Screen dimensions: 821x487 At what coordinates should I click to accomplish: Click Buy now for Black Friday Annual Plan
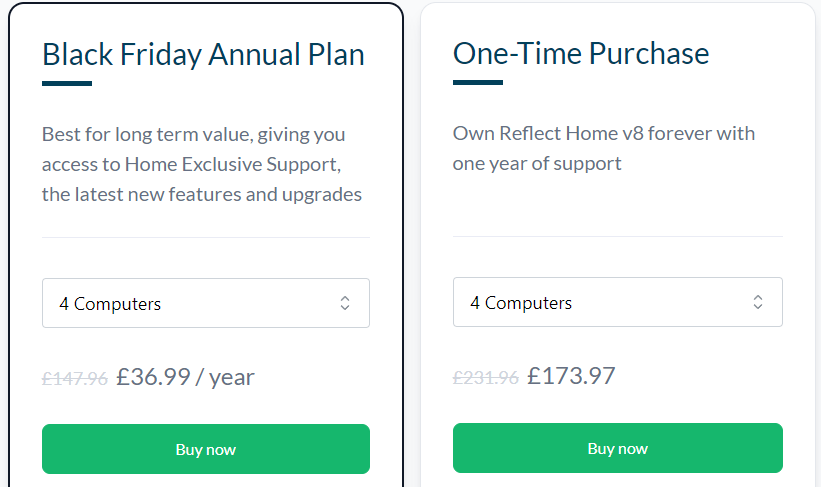pyautogui.click(x=205, y=449)
